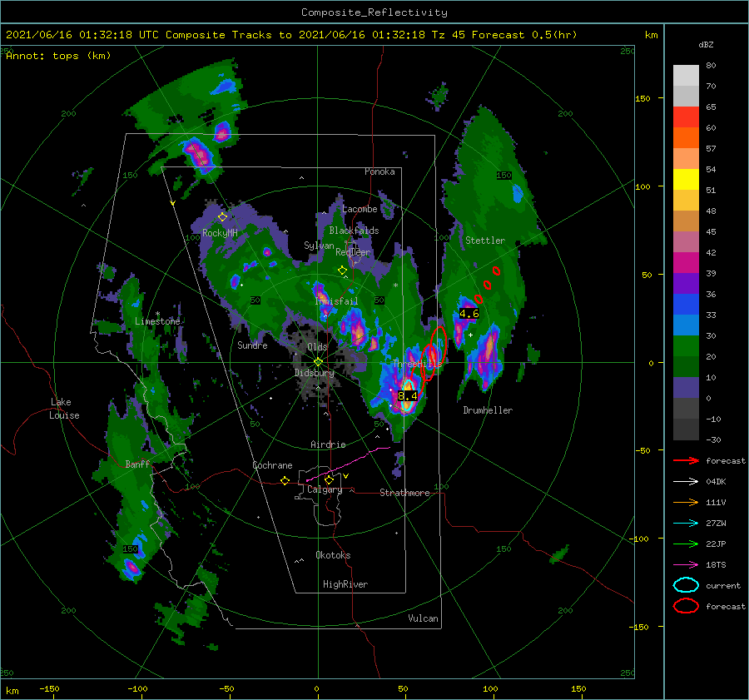Select the orange 111V arrow legend icon
Screen dimensions: 749x700
pos(686,502)
